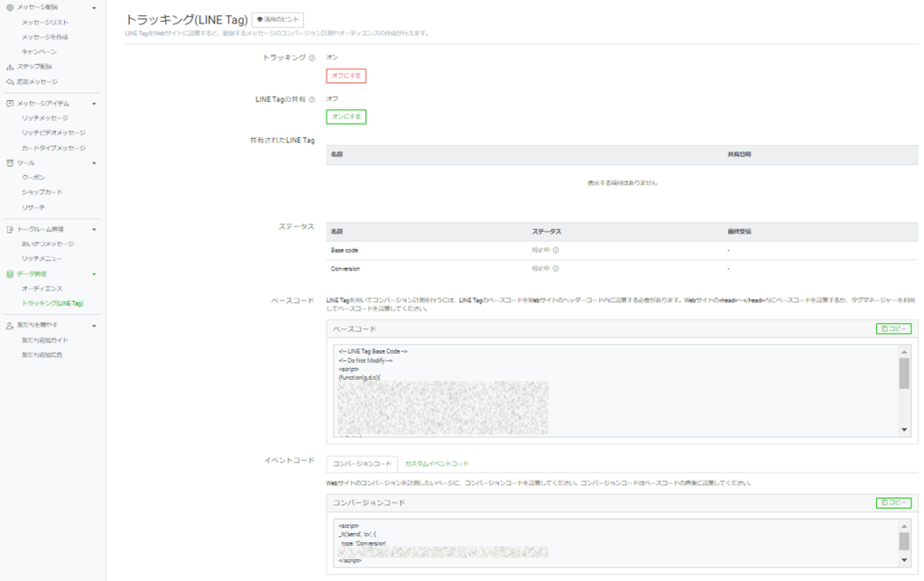Open 友だち追加広告 in the sidebar
924x581 pixels.
(x=42, y=355)
